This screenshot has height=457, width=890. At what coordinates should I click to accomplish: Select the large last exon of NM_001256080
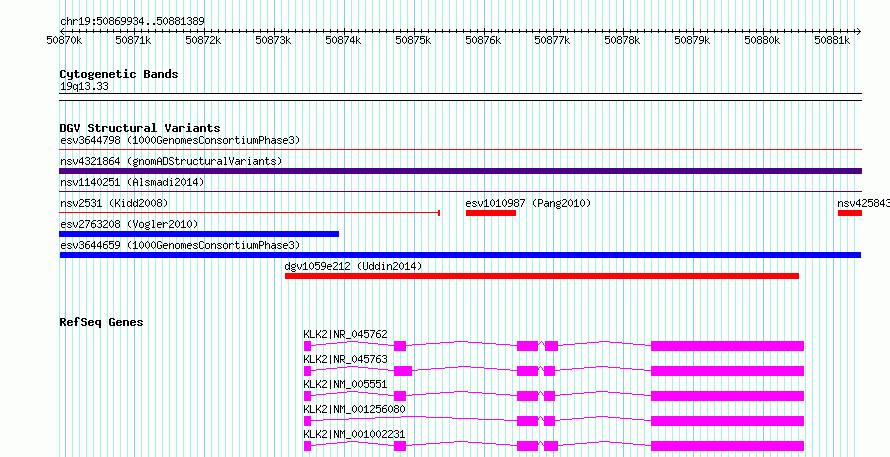click(727, 421)
